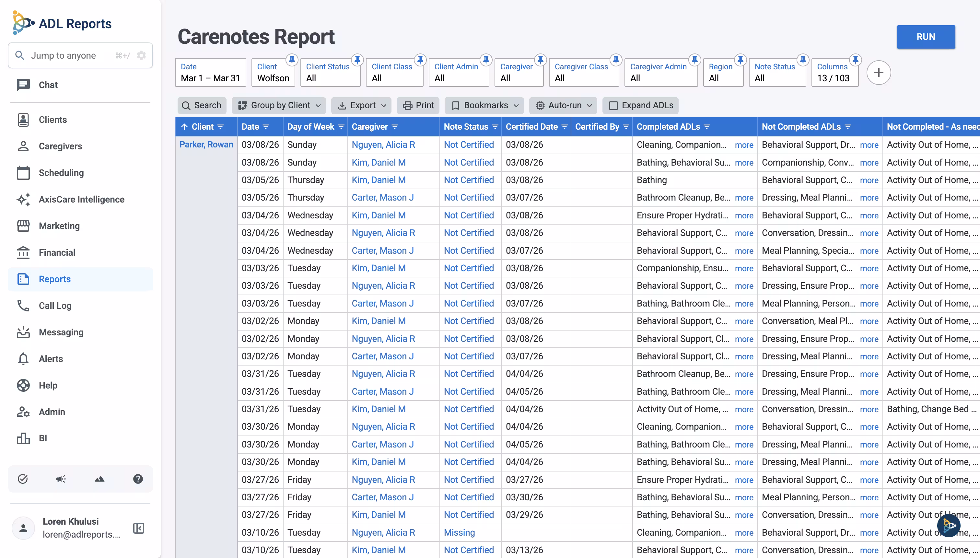Unpin the Region filter pin
Image resolution: width=980 pixels, height=558 pixels.
click(741, 60)
